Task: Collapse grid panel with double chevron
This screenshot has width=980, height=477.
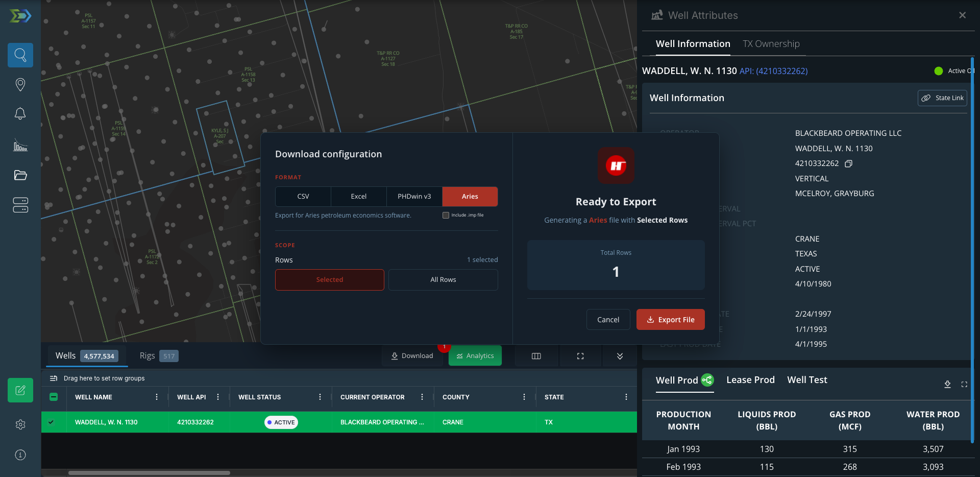Action: click(620, 356)
